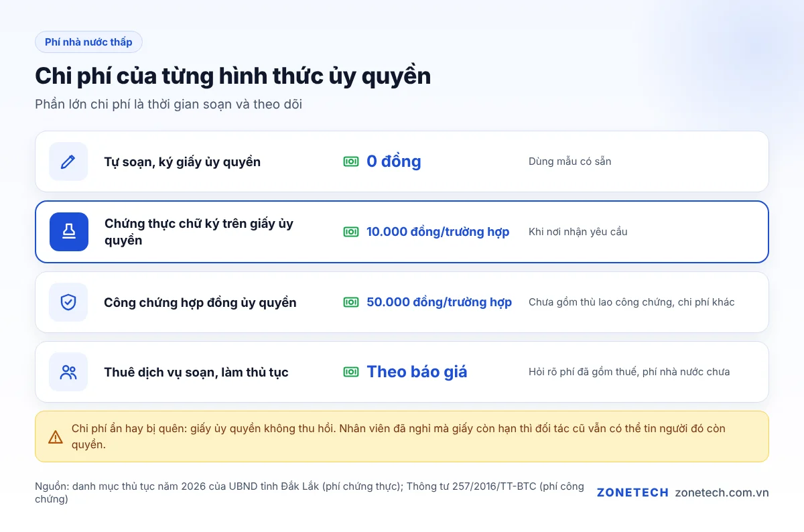Image resolution: width=804 pixels, height=532 pixels.
Task: Click the money icon next to Theo báo giá
Action: [x=351, y=372]
